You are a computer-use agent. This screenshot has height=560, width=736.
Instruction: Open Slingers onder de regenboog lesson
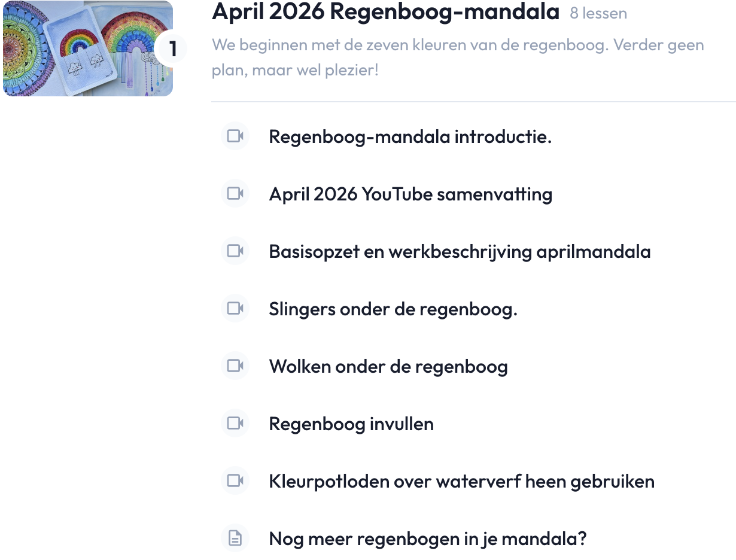393,309
